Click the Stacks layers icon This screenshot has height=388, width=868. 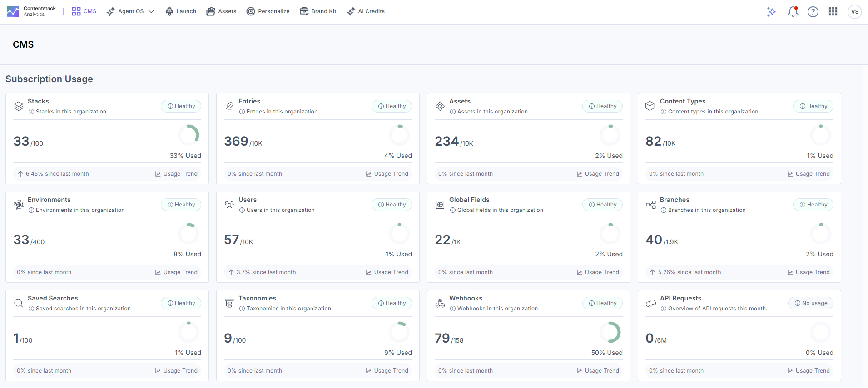click(19, 106)
